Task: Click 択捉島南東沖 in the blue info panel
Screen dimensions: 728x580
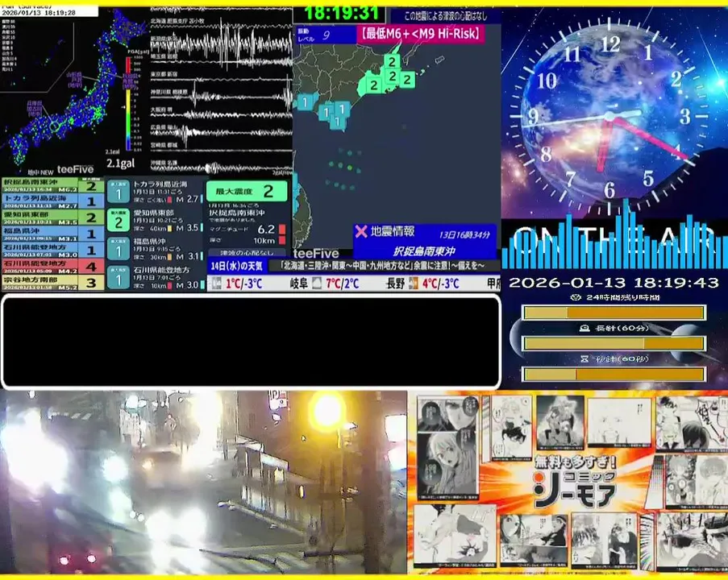Action: pyautogui.click(x=424, y=251)
